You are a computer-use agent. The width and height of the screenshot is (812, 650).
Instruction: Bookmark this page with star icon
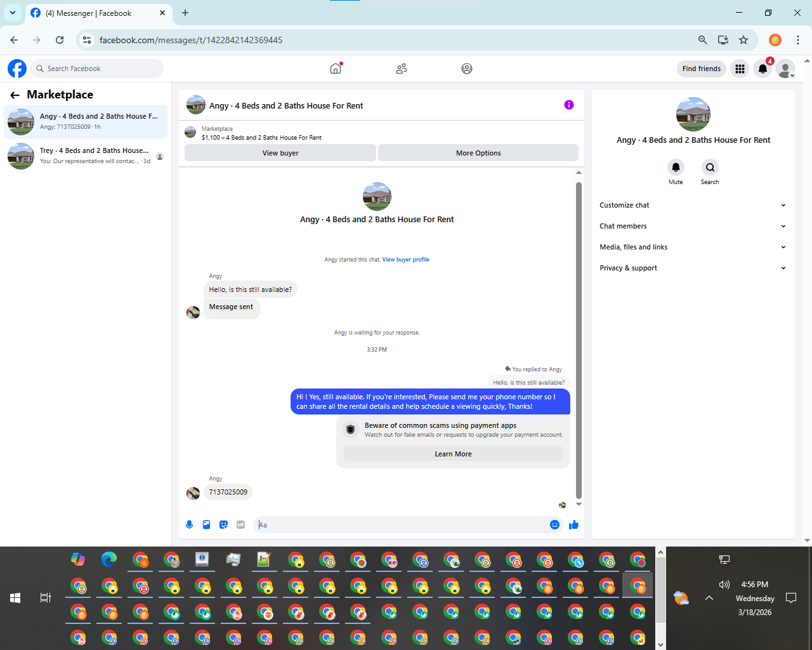743,40
